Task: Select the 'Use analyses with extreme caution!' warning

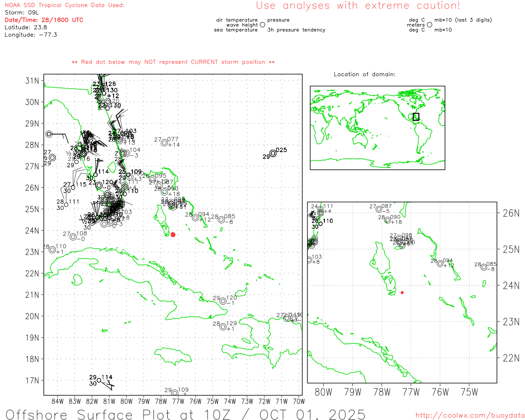Action: 358,5
